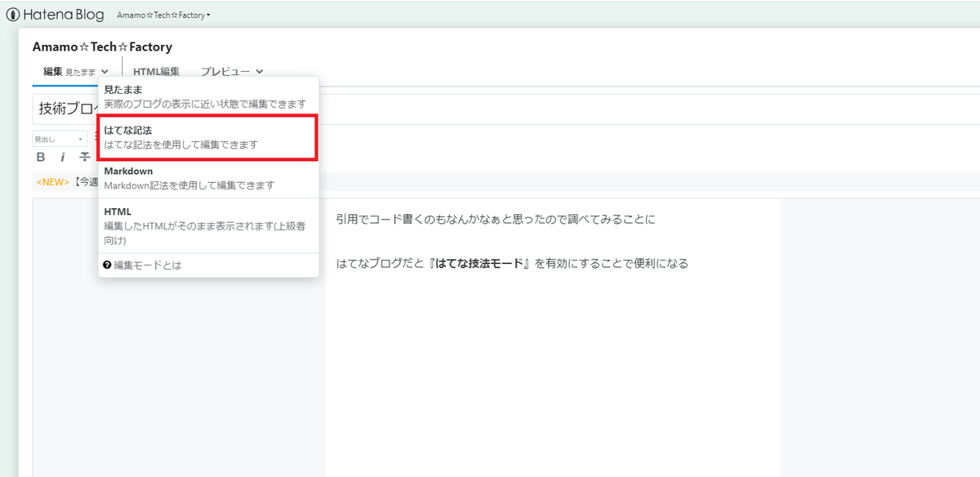Viewport: 980px width, 477px height.
Task: Toggle italic formatting
Action: [x=63, y=157]
